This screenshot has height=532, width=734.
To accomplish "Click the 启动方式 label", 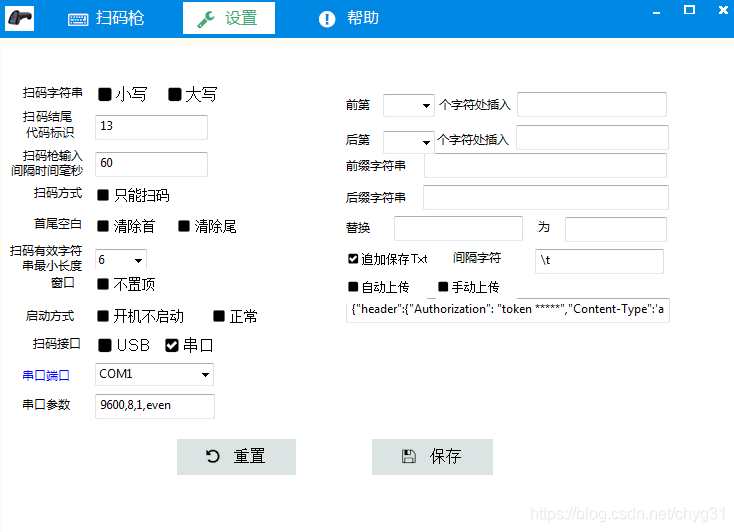I will [x=50, y=316].
